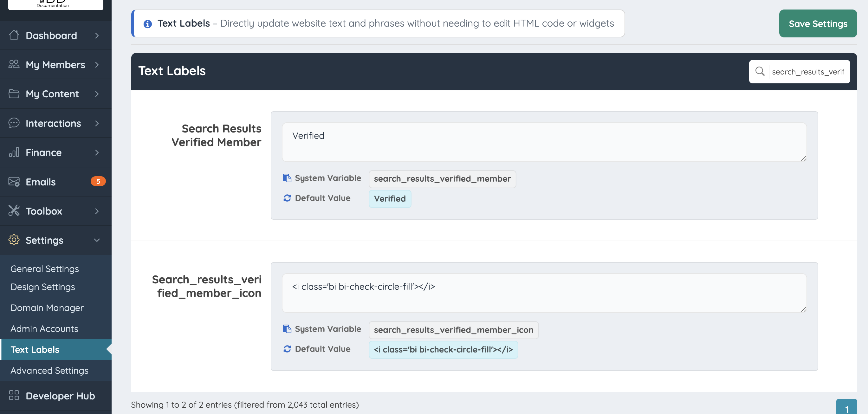This screenshot has height=414, width=868.
Task: Collapse the Settings menu chevron
Action: pos(97,240)
